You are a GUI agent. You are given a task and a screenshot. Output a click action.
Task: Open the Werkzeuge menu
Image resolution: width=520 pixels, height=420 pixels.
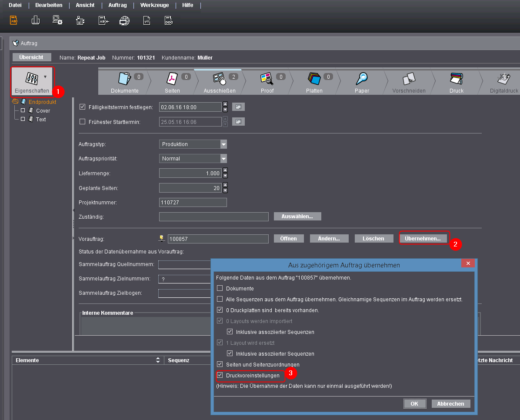tap(154, 5)
